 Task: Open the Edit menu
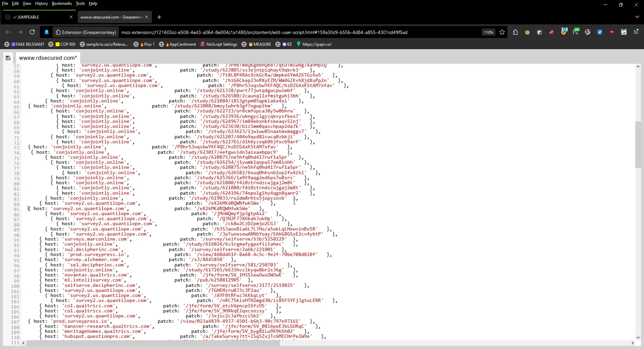(15, 3)
